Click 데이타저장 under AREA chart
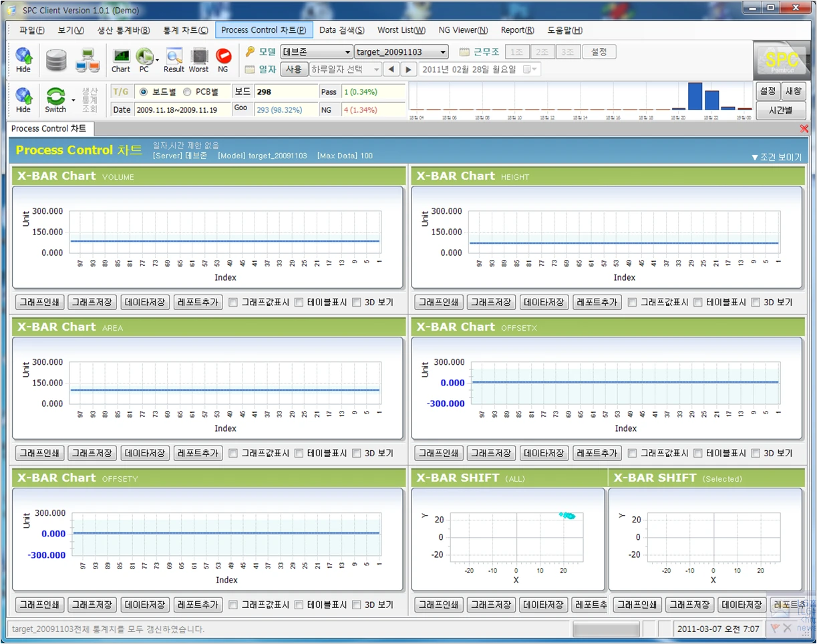 [x=145, y=454]
